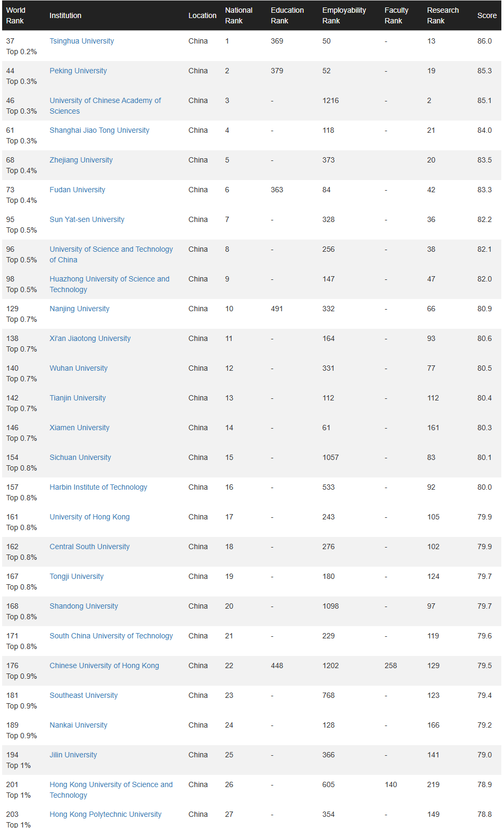Click the Score column header
Image resolution: width=504 pixels, height=828 pixels.
pyautogui.click(x=486, y=15)
